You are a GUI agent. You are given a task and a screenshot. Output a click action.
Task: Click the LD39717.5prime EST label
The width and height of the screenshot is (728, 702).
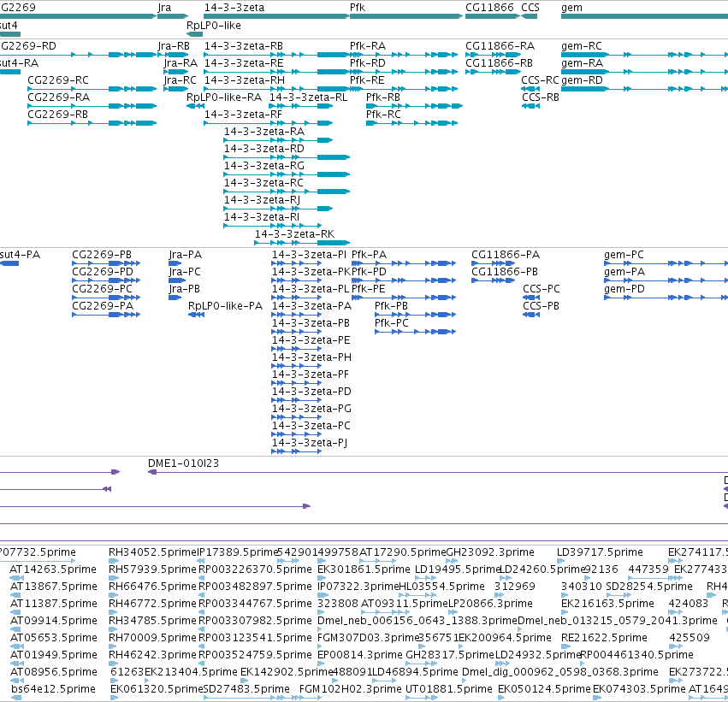click(x=600, y=552)
